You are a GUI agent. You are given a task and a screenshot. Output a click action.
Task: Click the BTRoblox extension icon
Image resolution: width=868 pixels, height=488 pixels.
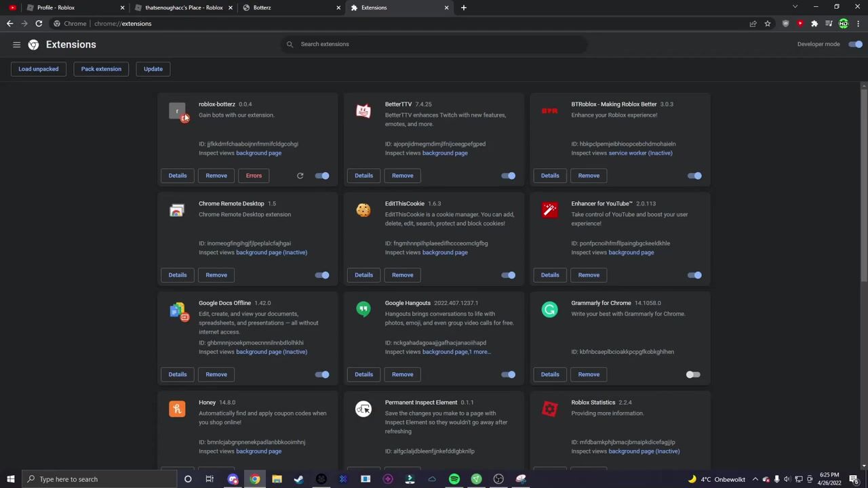pos(550,111)
